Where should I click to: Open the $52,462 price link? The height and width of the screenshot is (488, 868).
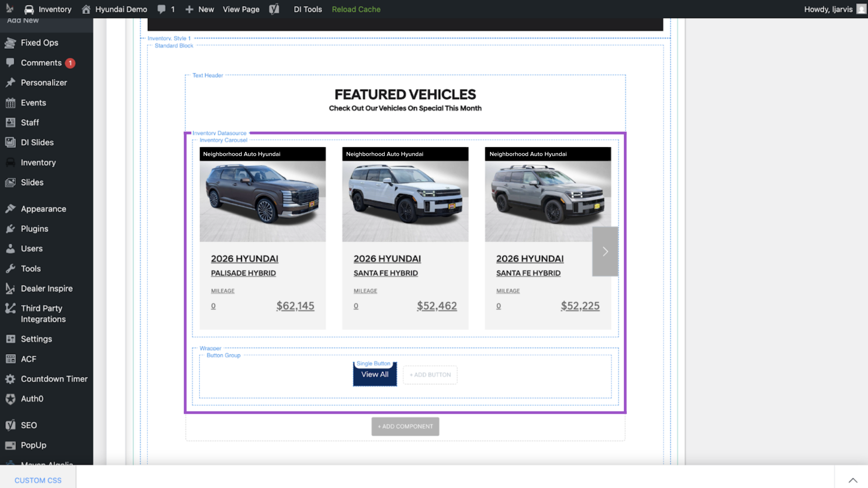(x=437, y=306)
